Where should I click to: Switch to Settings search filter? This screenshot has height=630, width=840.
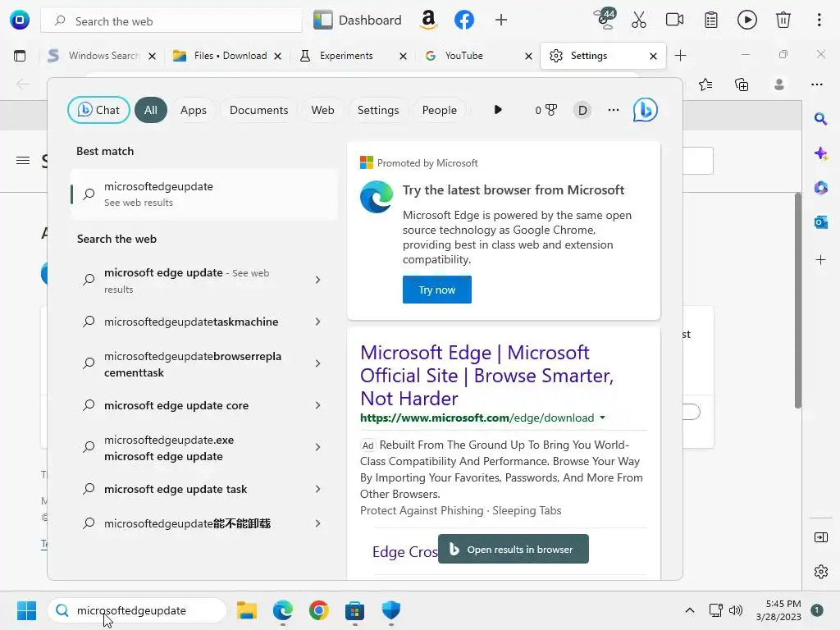coord(378,110)
